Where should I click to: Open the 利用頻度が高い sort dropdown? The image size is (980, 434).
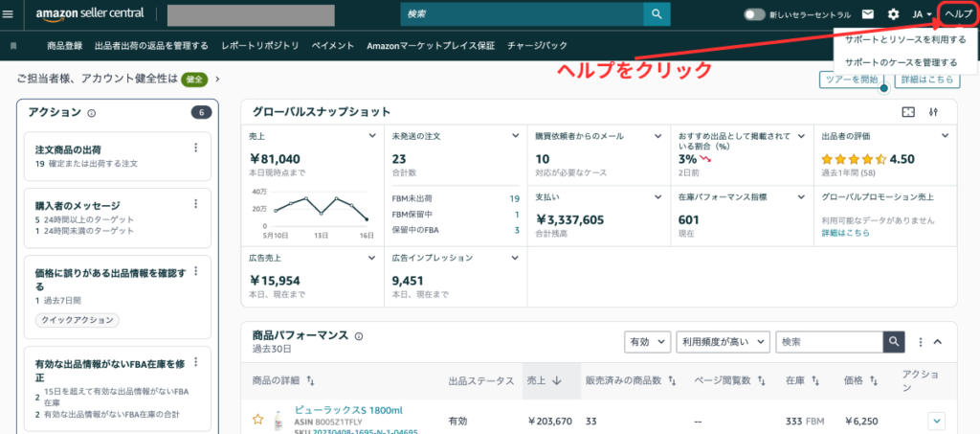coord(724,341)
